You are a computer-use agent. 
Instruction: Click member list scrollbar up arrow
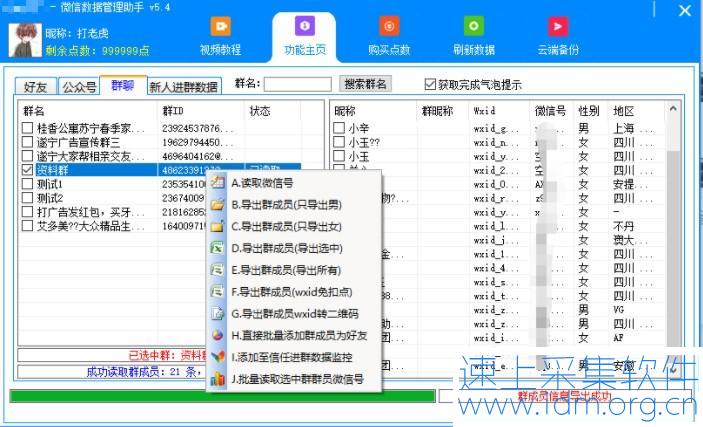point(673,109)
